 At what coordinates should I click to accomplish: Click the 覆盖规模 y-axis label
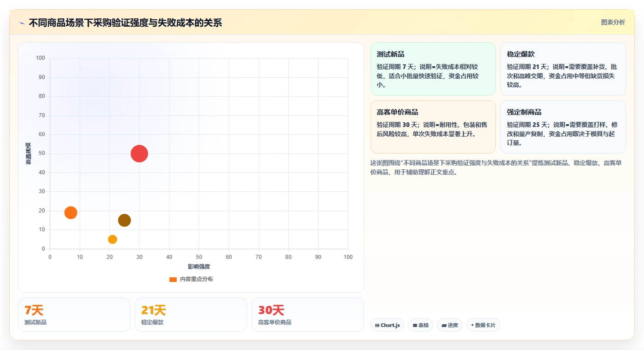coord(29,154)
